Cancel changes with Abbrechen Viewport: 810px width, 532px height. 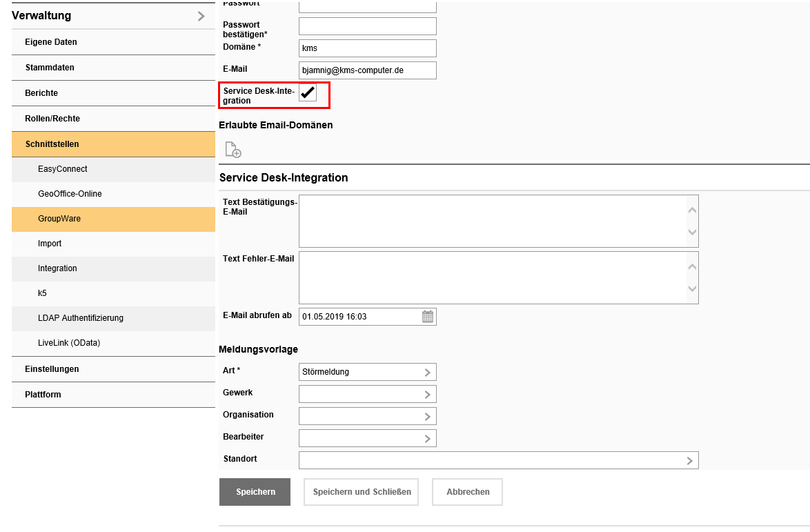(467, 491)
